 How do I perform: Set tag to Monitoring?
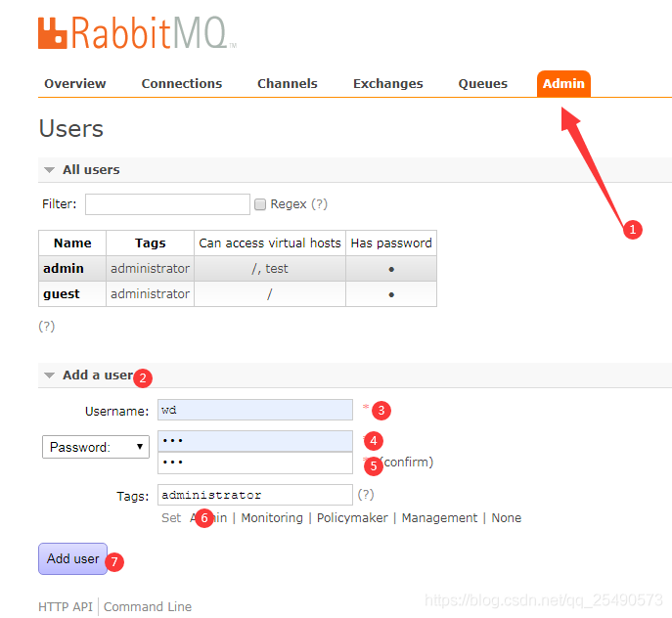pos(272,517)
